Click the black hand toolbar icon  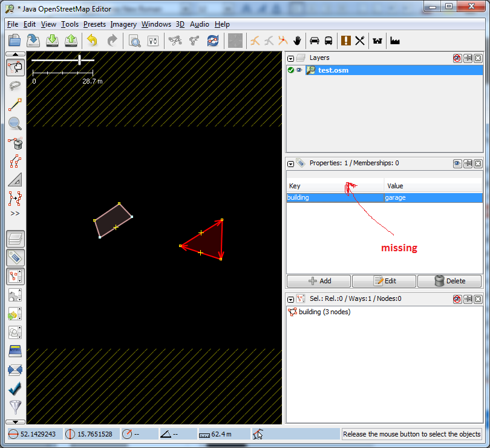[297, 41]
